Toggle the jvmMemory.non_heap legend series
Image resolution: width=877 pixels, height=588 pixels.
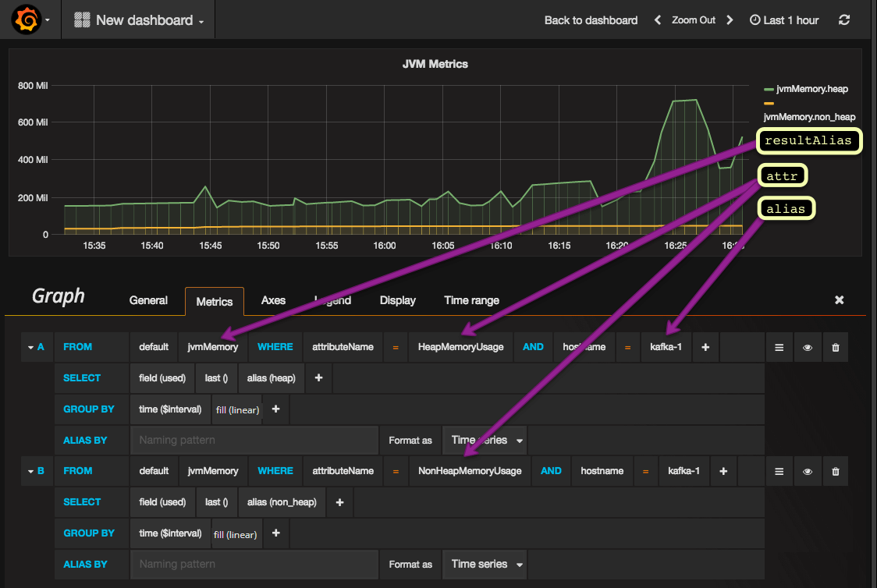(x=809, y=116)
